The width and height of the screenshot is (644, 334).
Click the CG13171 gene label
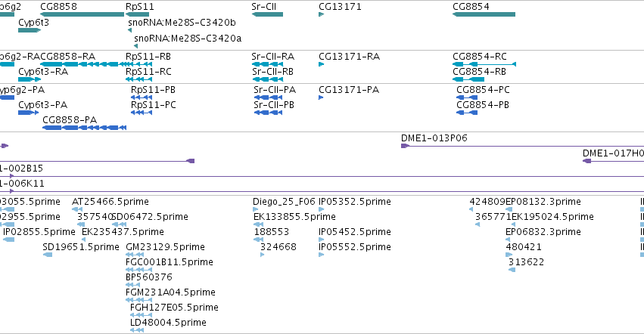(x=340, y=7)
